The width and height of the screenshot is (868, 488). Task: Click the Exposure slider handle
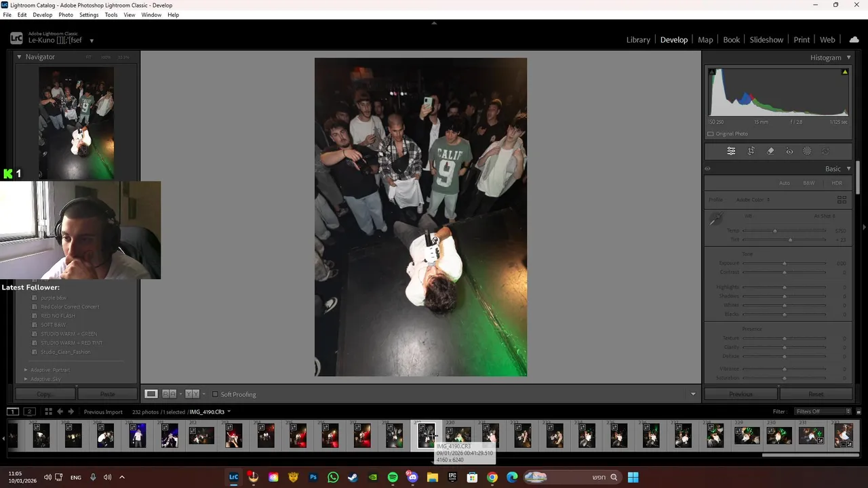[785, 263]
